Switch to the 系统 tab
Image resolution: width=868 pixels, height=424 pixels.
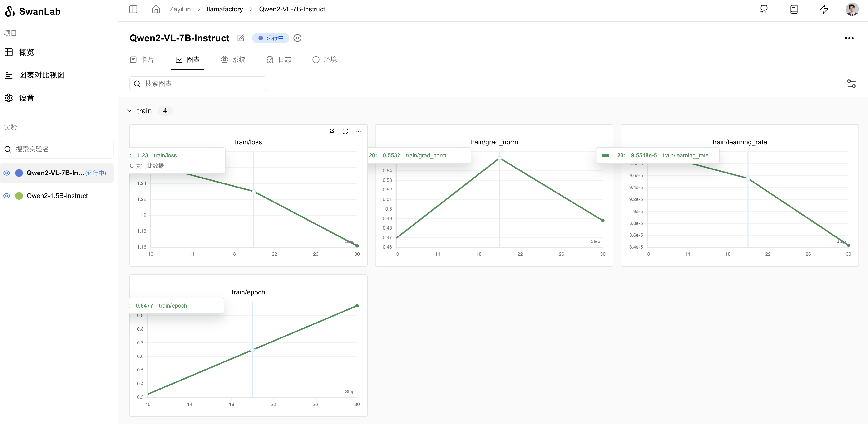tap(233, 60)
